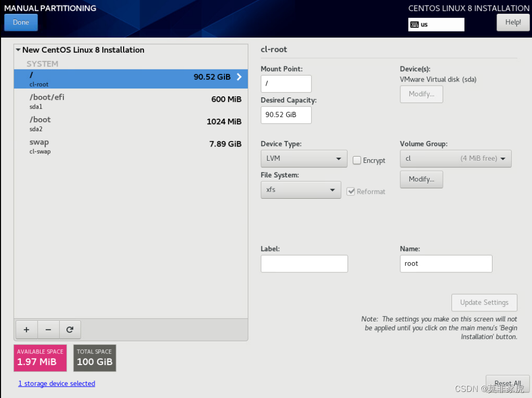Click into the Label input field

(x=304, y=264)
